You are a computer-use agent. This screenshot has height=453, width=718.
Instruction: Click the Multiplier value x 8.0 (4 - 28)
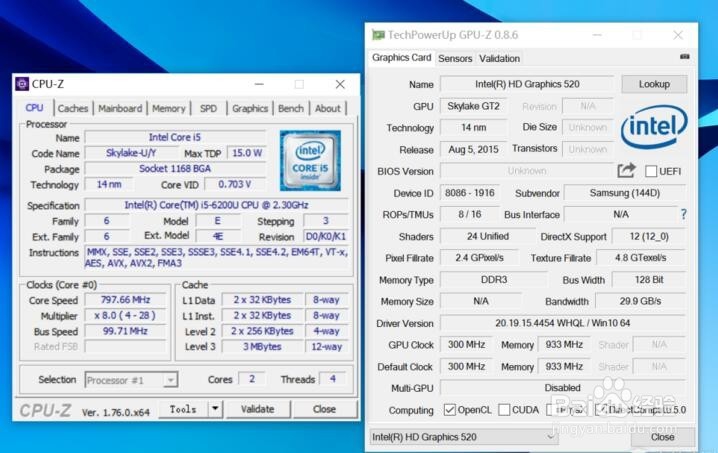point(125,316)
